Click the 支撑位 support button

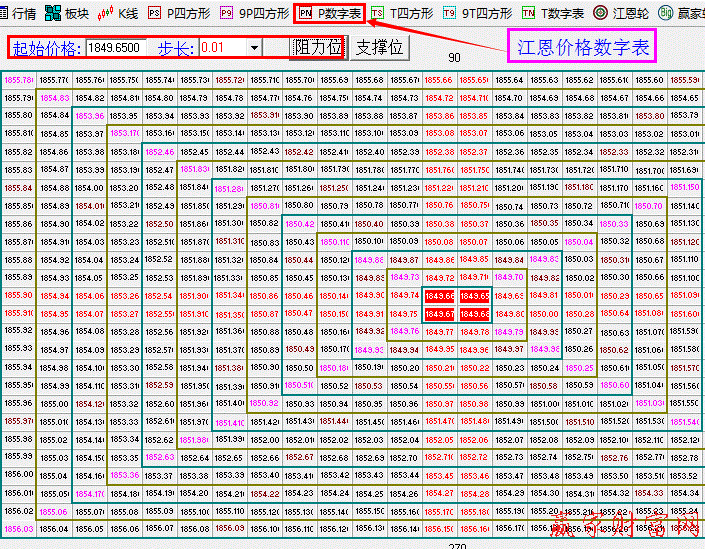tap(380, 47)
